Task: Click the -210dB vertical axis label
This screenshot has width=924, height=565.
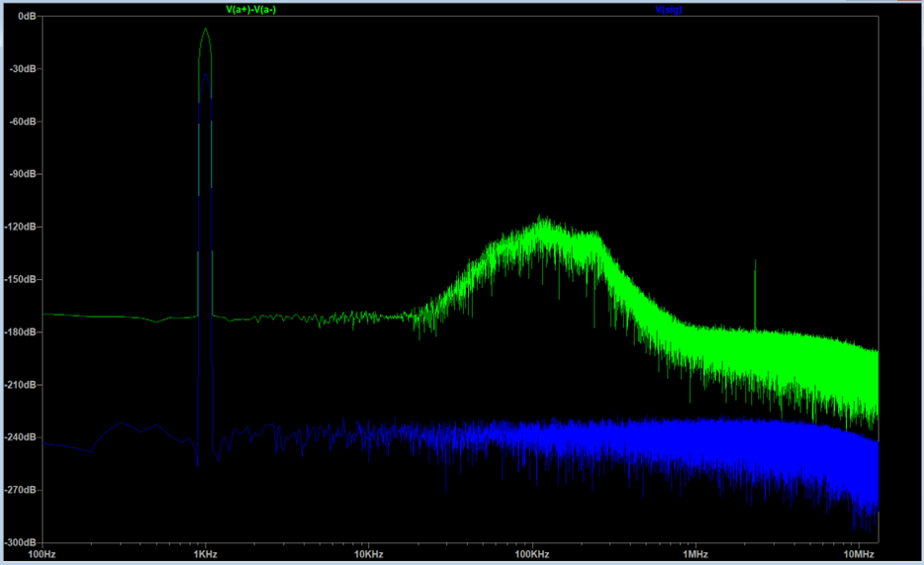Action: (21, 385)
